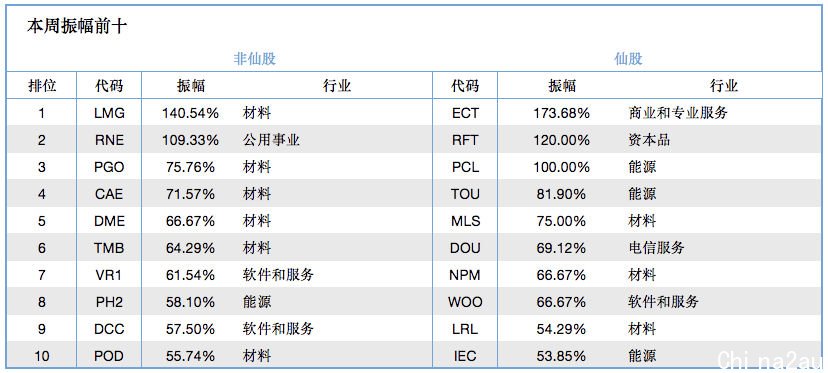This screenshot has width=828, height=373.
Task: Click the 公用事业 industry cell
Action: (x=271, y=139)
